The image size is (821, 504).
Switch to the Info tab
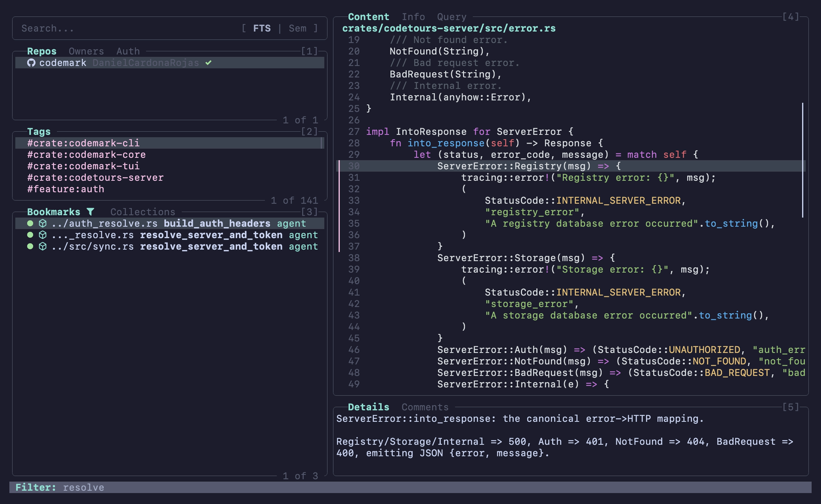[413, 17]
